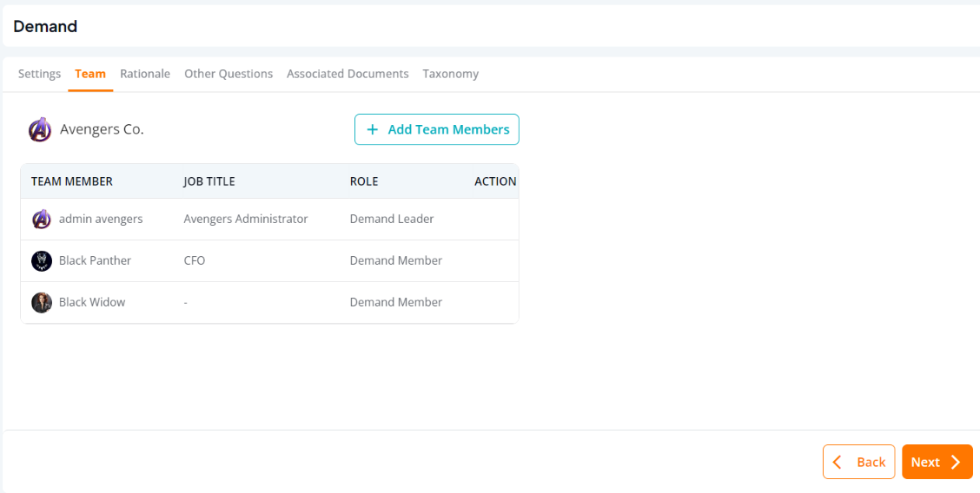Click the right chevron on Next button

955,462
